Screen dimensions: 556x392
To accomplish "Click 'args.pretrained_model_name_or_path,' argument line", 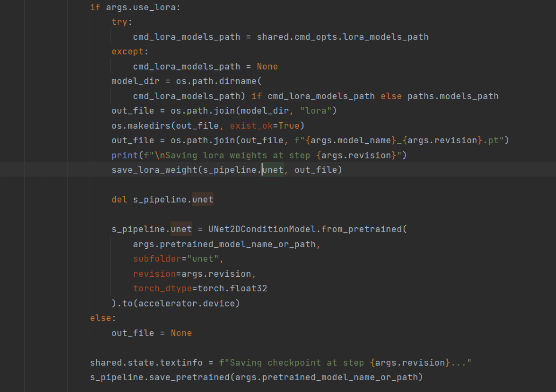I will (227, 244).
